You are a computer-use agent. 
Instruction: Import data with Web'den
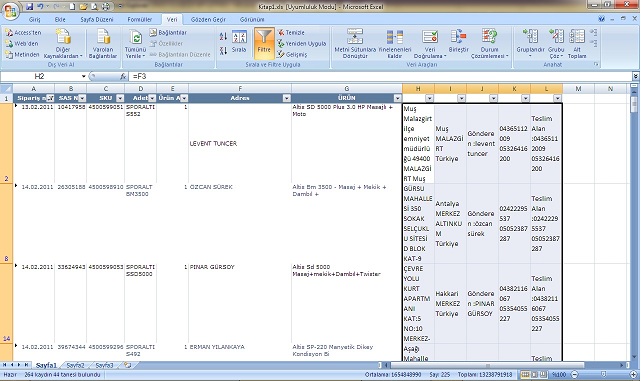point(22,43)
